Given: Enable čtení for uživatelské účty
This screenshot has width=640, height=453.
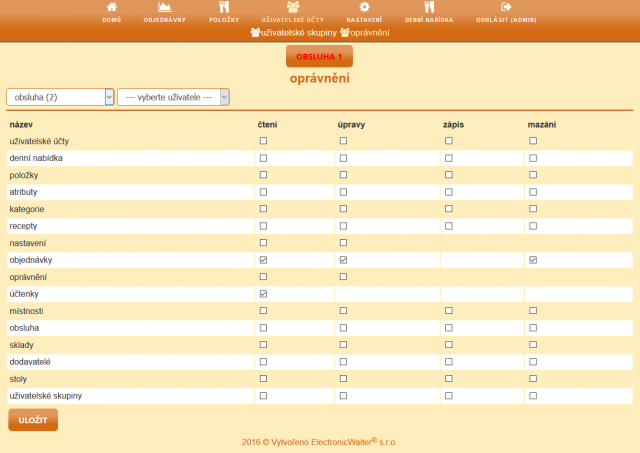Looking at the screenshot, I should tap(263, 141).
